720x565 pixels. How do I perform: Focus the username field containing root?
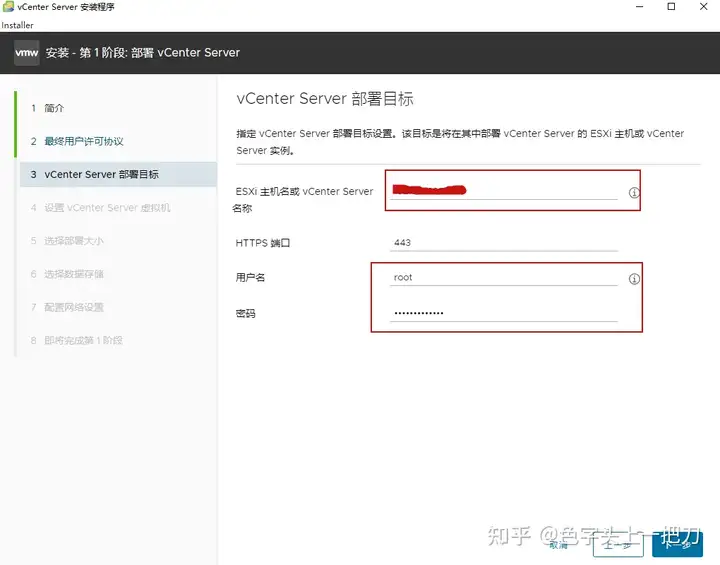[x=504, y=277]
